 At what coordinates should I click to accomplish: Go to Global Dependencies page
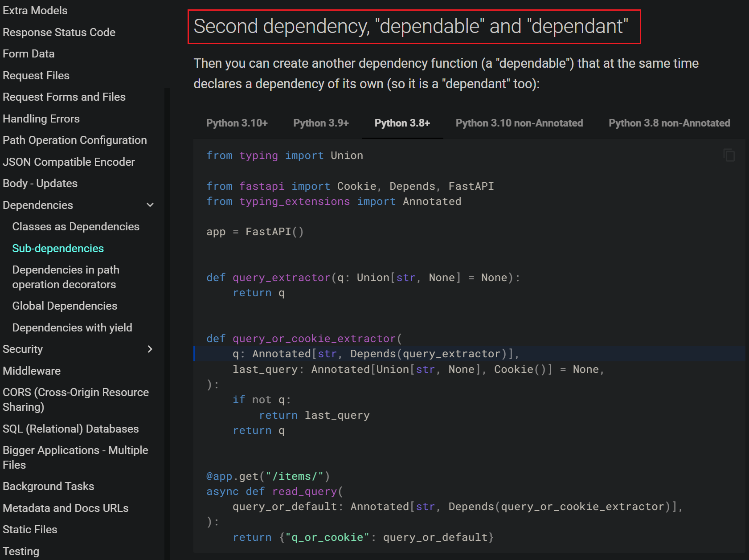tap(65, 306)
